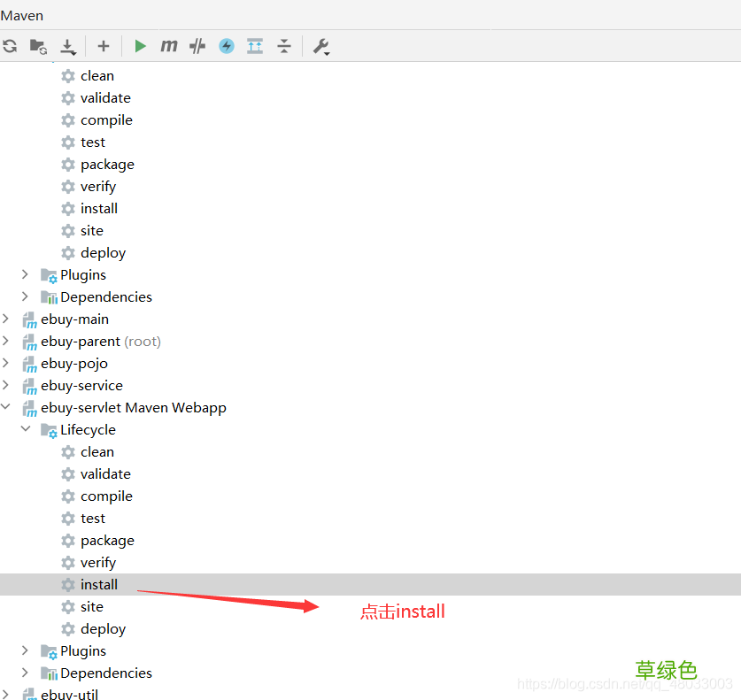741x700 pixels.
Task: Collapse Lifecycle folder under ebuy-servlet
Action: (26, 430)
